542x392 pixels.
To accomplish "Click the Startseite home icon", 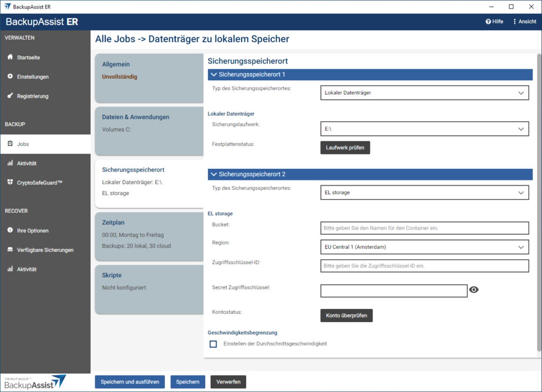I will tap(10, 57).
